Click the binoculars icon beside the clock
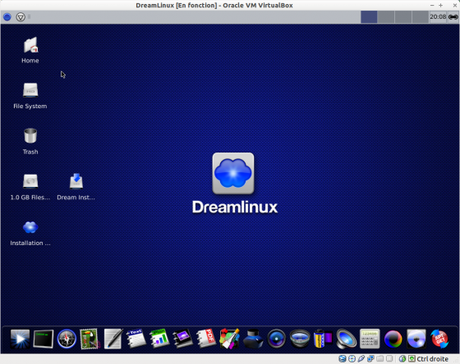The height and width of the screenshot is (364, 460). tap(453, 17)
